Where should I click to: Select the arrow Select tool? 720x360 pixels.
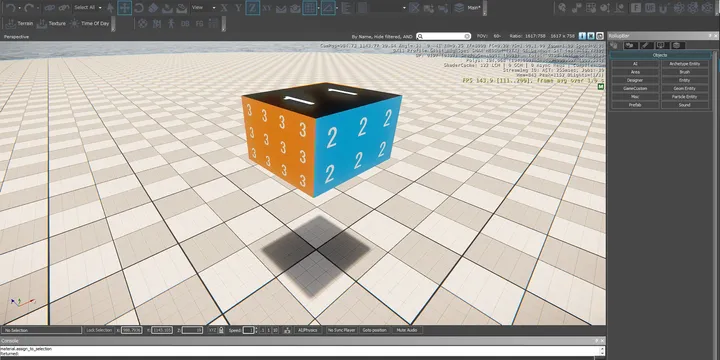tap(110, 8)
